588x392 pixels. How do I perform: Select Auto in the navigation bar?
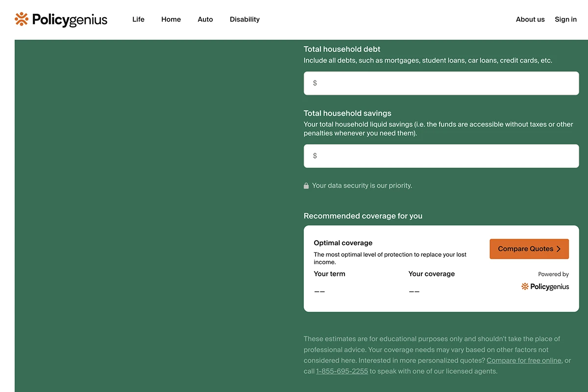[205, 20]
